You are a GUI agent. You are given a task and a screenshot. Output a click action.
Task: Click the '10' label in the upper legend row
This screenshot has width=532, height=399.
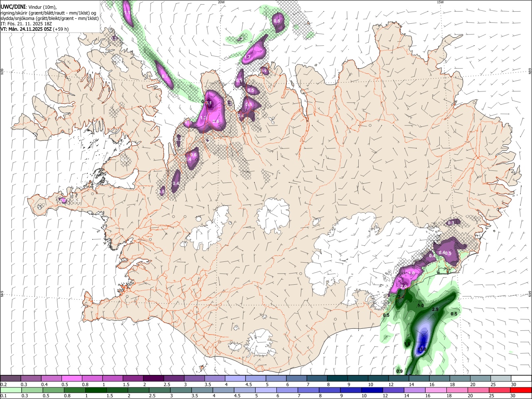pyautogui.click(x=370, y=384)
